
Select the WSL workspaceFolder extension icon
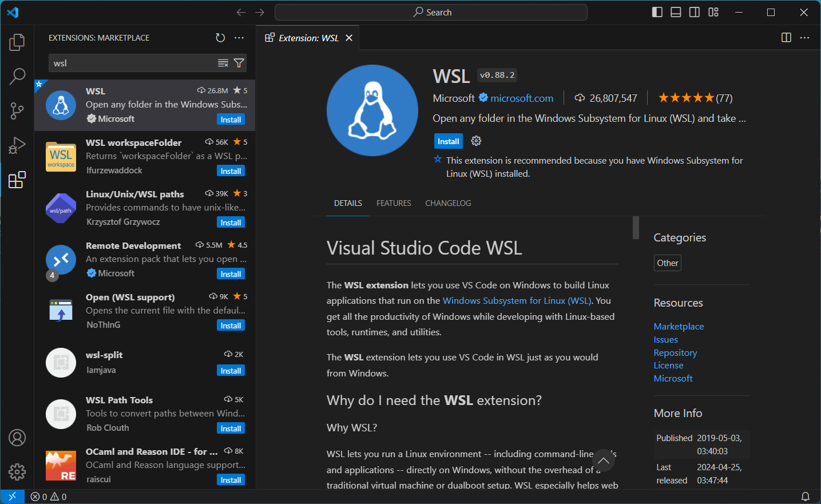pyautogui.click(x=61, y=157)
